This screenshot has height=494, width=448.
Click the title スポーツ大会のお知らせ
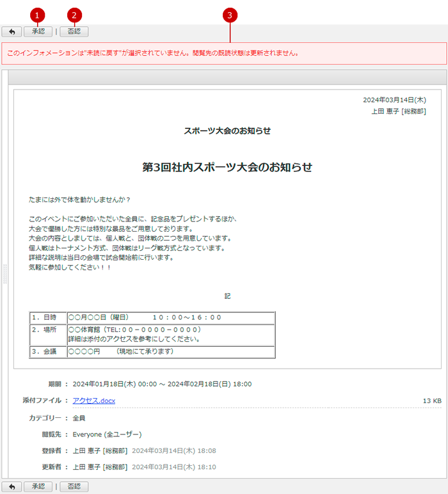pos(227,131)
